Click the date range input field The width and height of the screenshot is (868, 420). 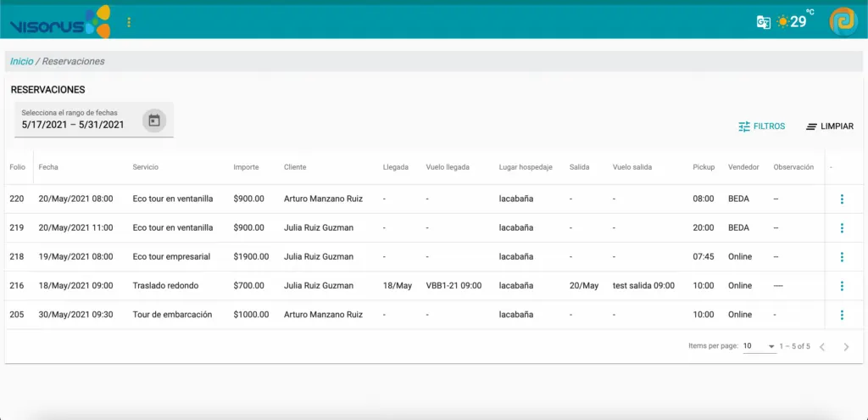click(76, 124)
